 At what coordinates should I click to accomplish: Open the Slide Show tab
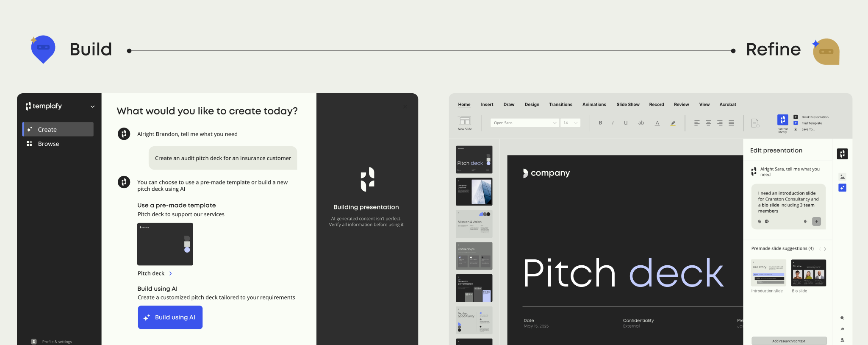pos(628,105)
